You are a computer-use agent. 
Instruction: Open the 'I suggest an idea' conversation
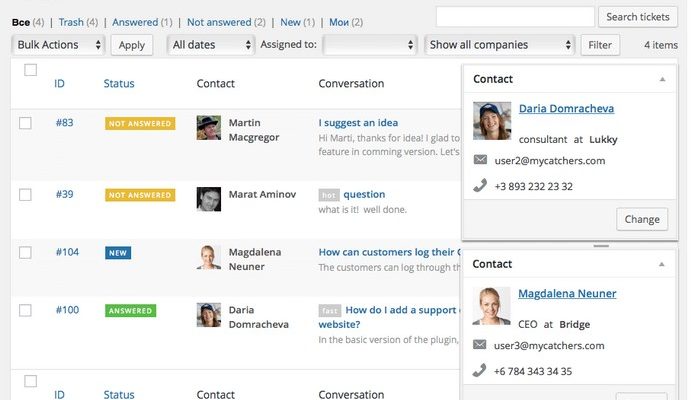358,123
